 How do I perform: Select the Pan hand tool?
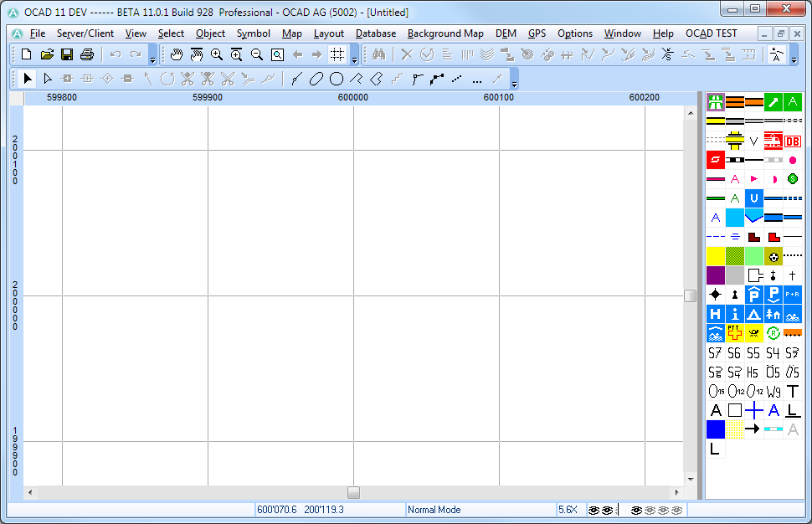(177, 54)
